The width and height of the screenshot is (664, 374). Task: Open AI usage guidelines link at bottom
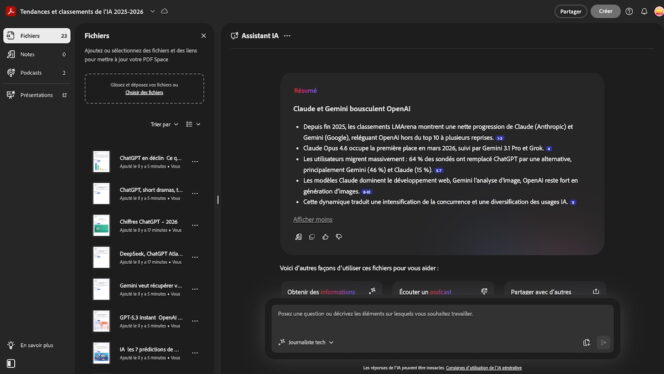point(484,368)
